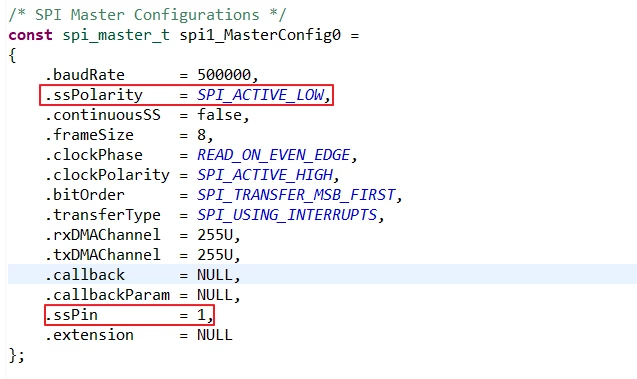This screenshot has width=637, height=379.
Task: Click the spi_master_t type name
Action: point(116,35)
